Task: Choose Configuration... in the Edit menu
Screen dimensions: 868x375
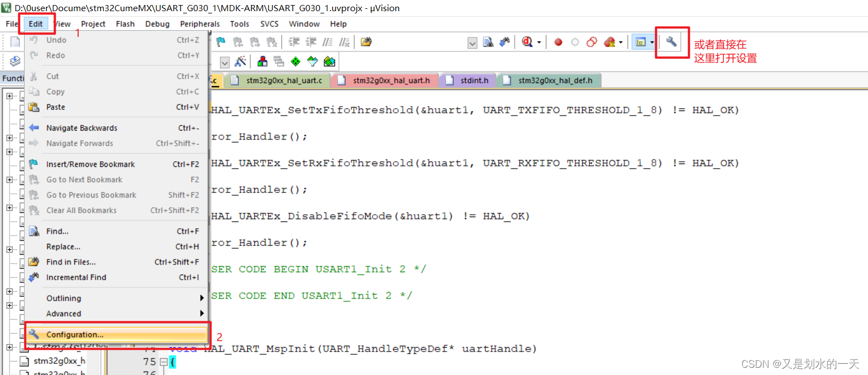Action: coord(117,334)
